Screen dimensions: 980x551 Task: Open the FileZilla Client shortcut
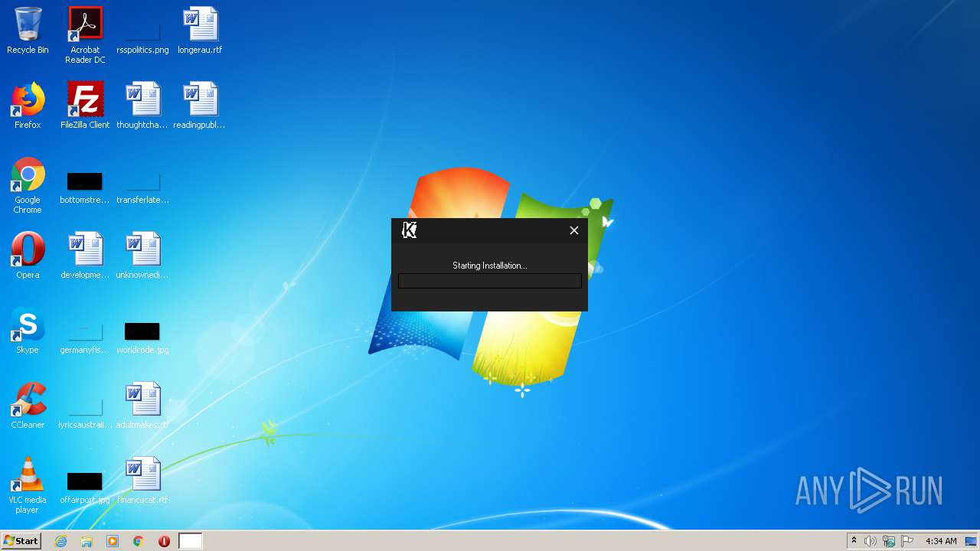(x=85, y=106)
